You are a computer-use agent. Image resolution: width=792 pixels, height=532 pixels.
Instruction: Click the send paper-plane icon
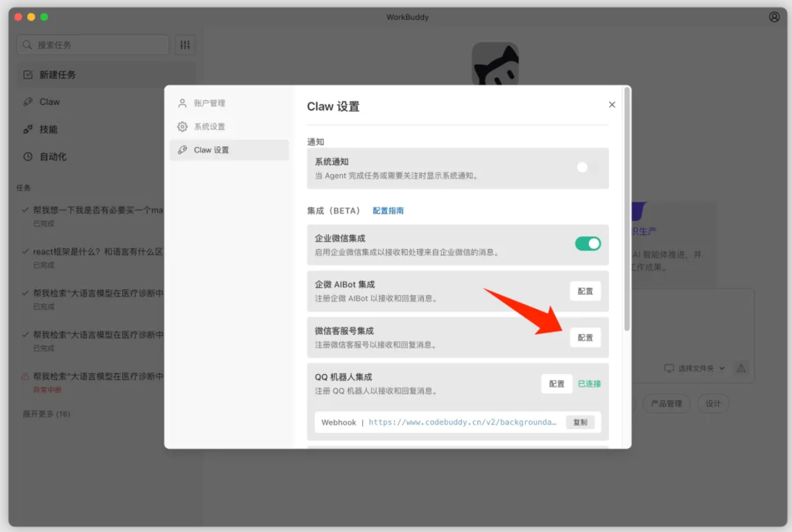[x=742, y=368]
